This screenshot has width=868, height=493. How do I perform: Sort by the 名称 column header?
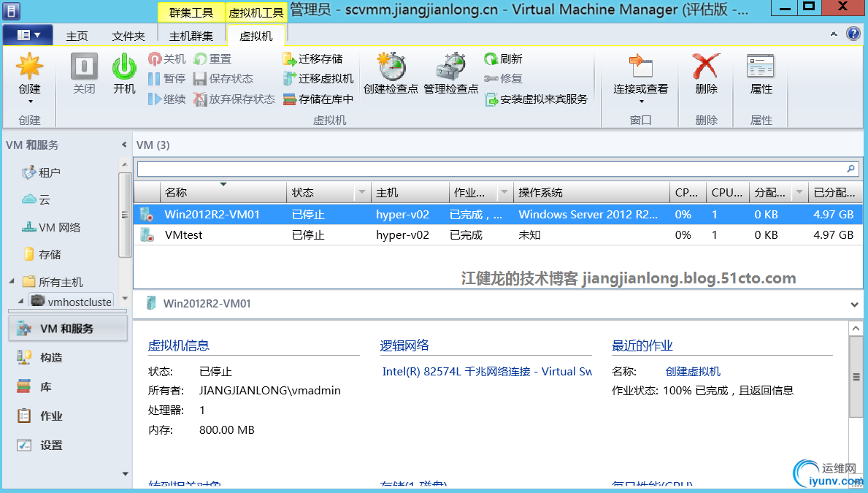(x=223, y=192)
